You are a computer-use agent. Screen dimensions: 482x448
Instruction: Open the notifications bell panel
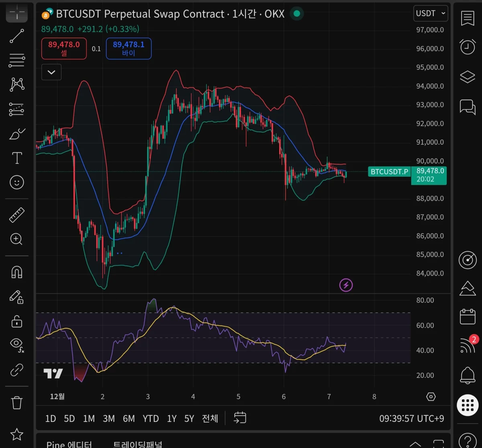[468, 375]
